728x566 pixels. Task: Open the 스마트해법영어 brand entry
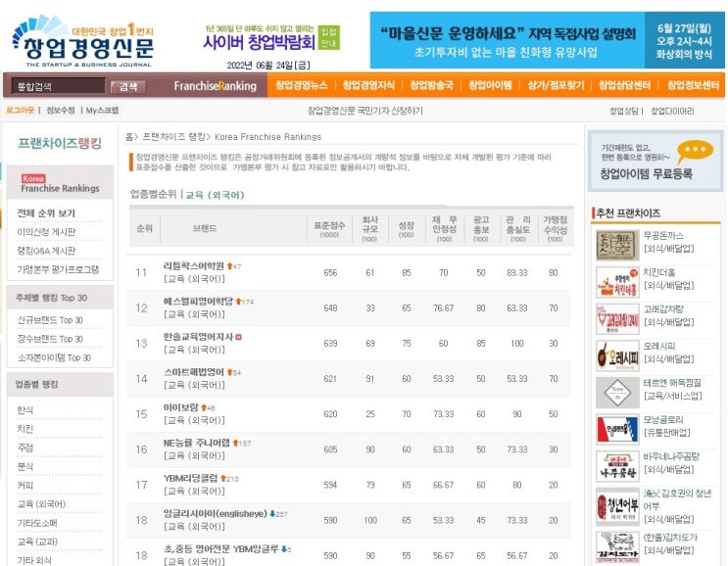[194, 372]
